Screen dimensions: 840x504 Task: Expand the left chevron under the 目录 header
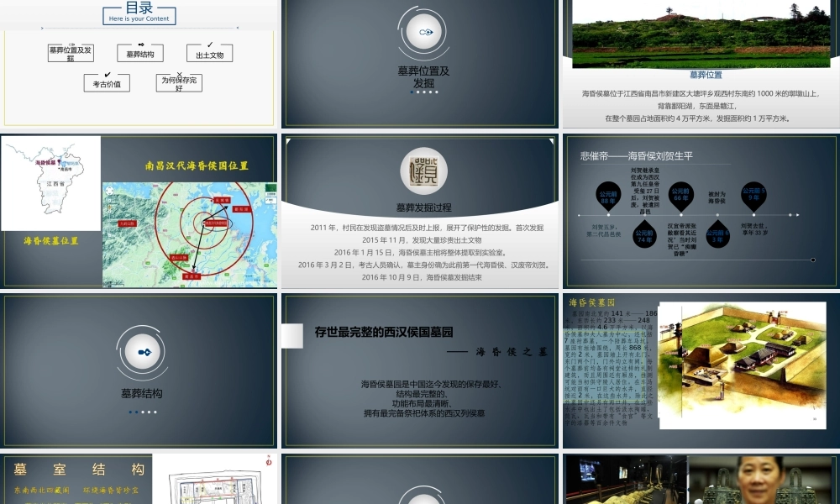[x=237, y=28]
